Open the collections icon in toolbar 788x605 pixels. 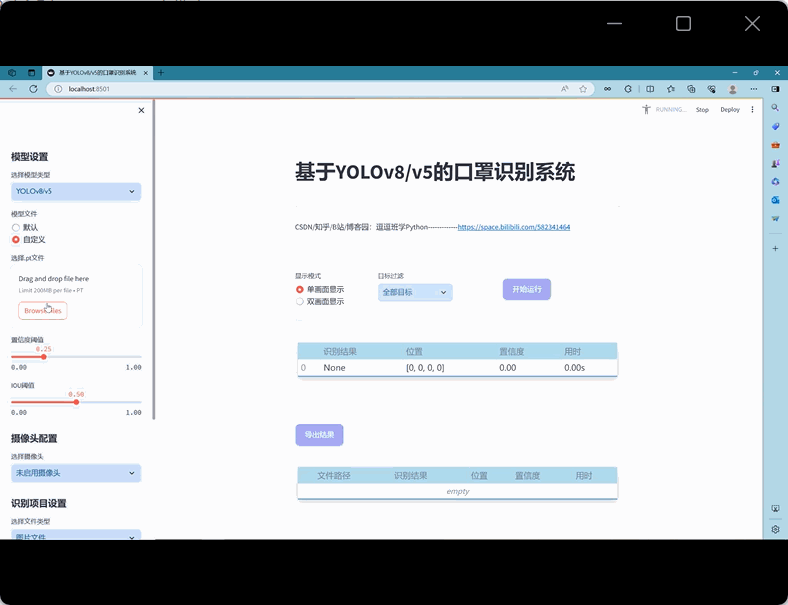click(691, 89)
